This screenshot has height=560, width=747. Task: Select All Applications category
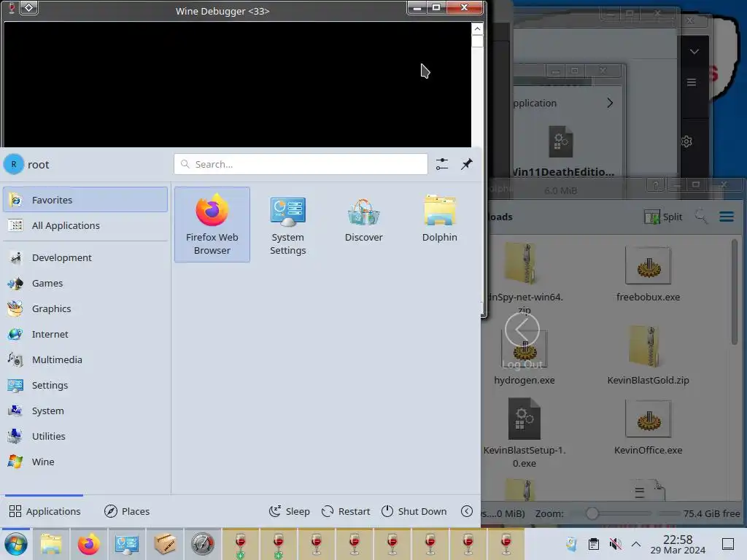[85, 225]
